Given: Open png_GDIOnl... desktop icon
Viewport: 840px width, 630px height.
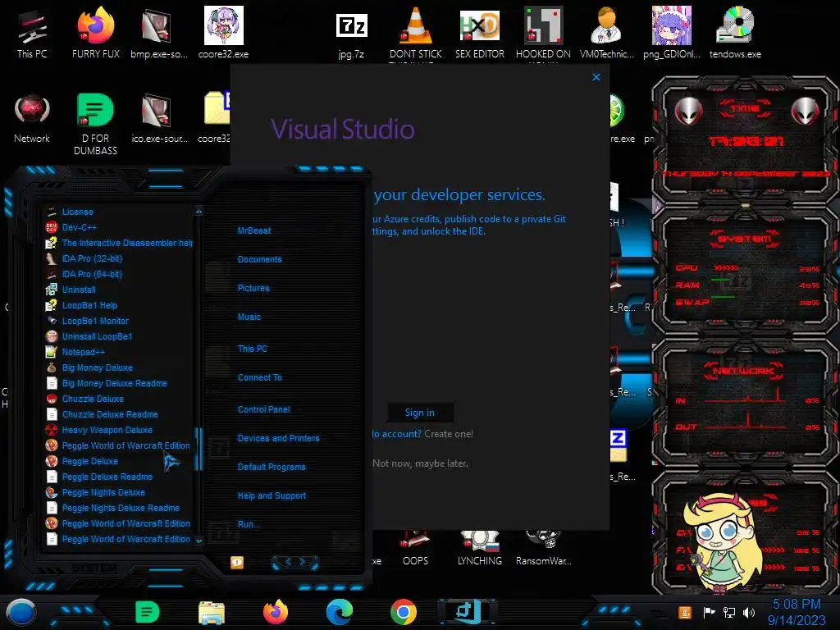Looking at the screenshot, I should 671,33.
